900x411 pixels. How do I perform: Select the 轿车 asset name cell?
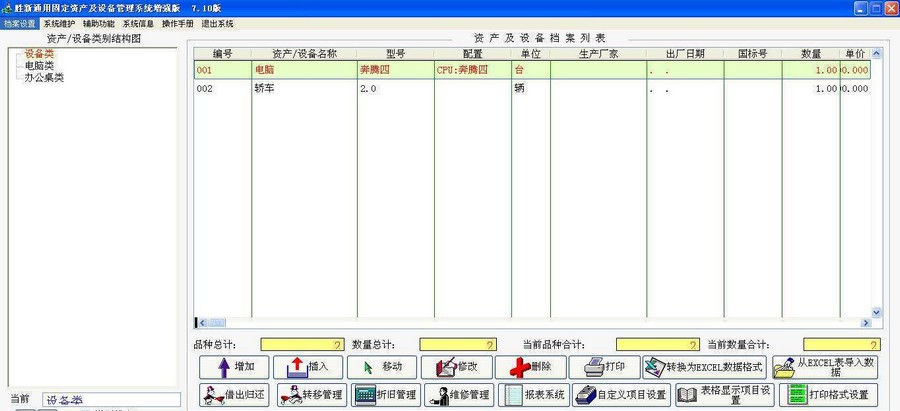point(304,89)
